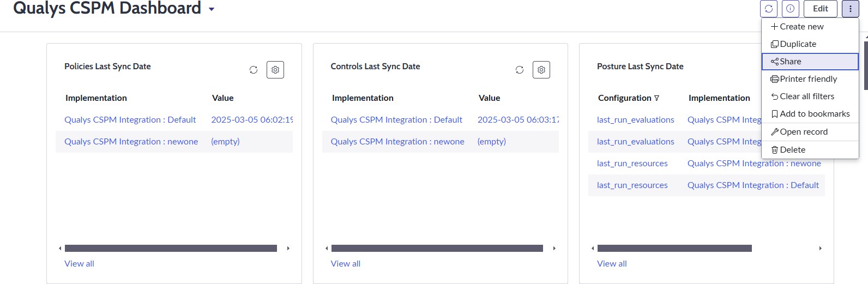This screenshot has height=284, width=868.
Task: Open settings gear of Controls Last Sync Date
Action: [541, 70]
